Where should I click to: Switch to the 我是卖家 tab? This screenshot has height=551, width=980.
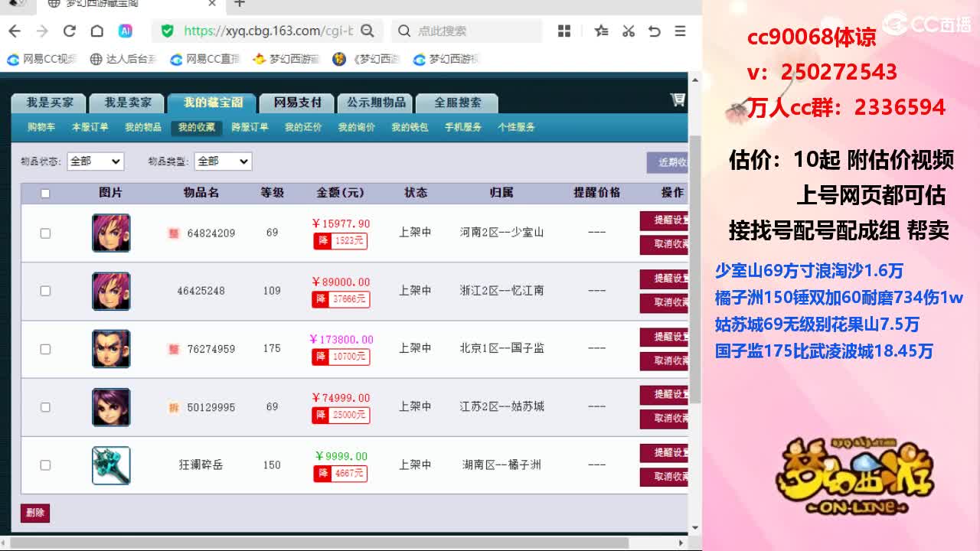128,103
